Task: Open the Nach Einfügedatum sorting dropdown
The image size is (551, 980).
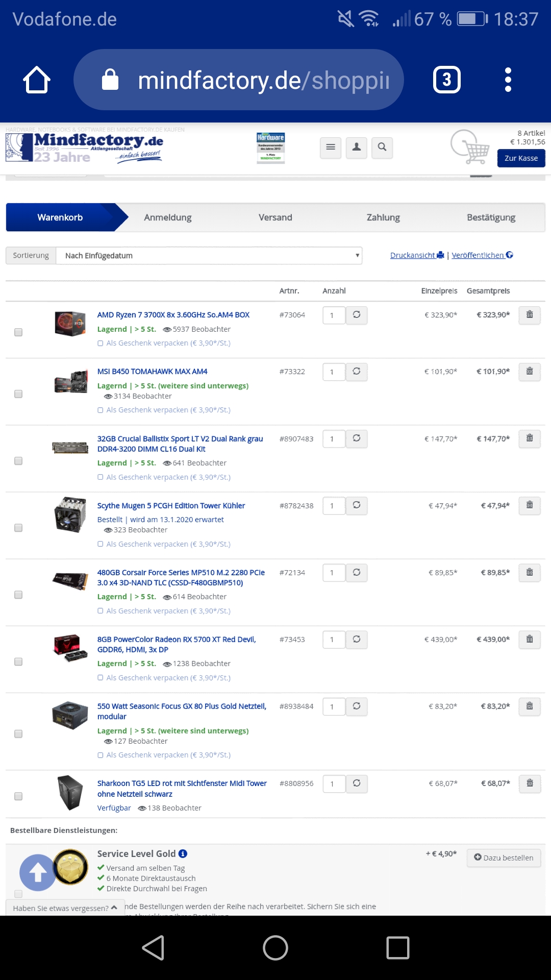Action: [209, 256]
